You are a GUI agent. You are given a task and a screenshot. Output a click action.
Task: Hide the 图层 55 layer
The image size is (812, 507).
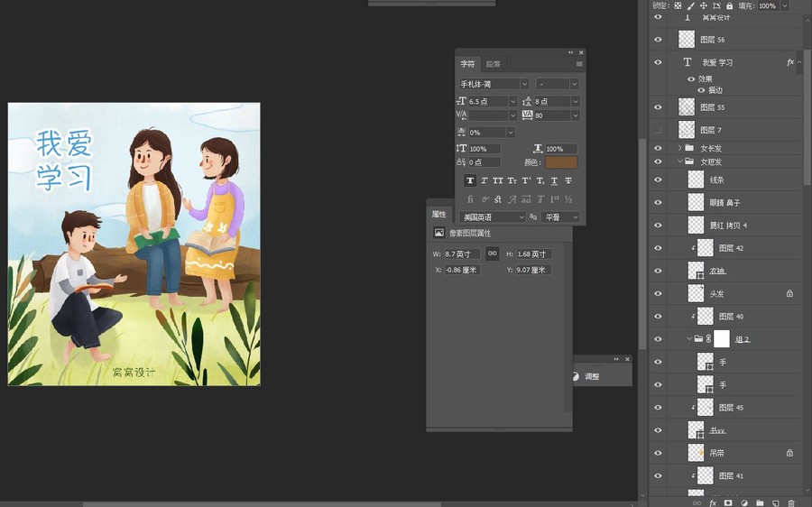coord(658,107)
